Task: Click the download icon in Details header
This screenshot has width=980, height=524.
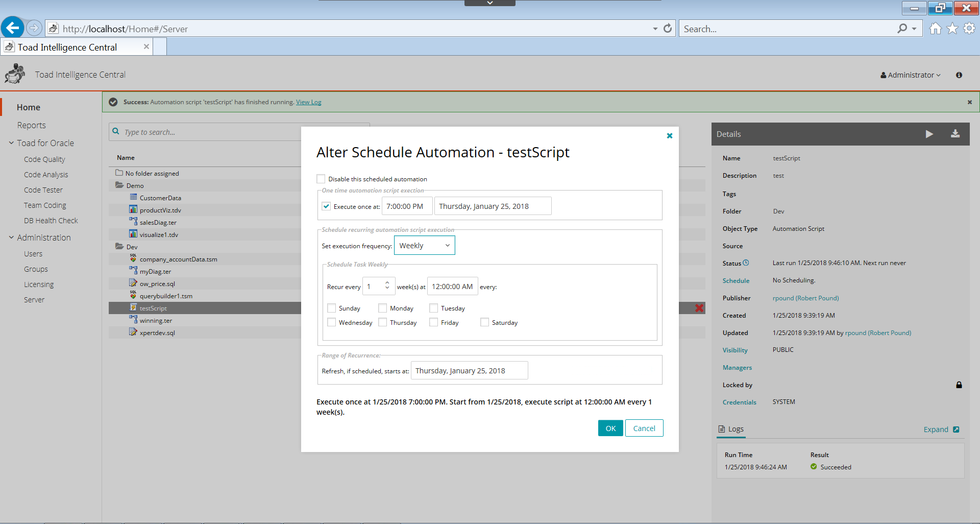Action: click(x=955, y=134)
